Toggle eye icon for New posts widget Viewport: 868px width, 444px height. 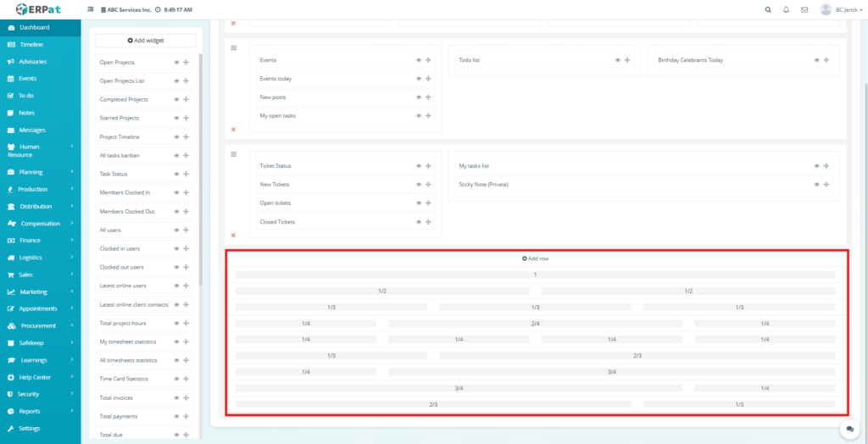tap(419, 97)
